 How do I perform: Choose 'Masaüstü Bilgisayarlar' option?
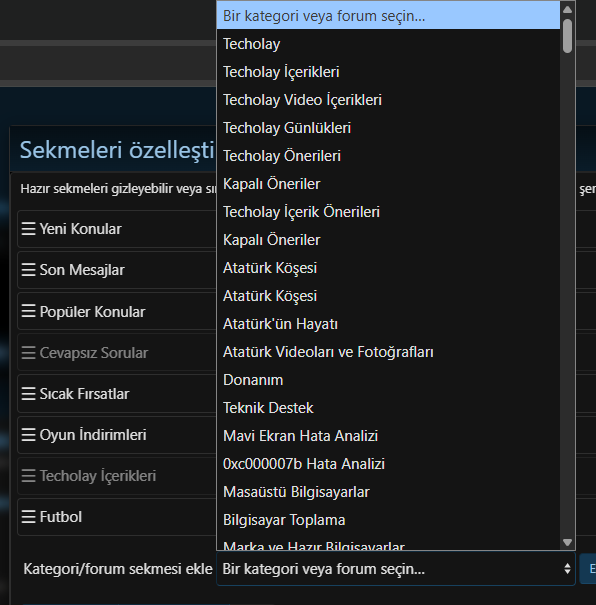(388, 492)
